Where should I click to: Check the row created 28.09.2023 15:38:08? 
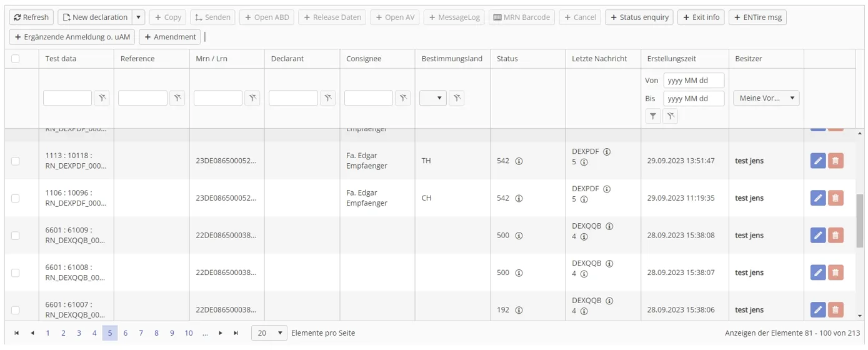pos(16,236)
